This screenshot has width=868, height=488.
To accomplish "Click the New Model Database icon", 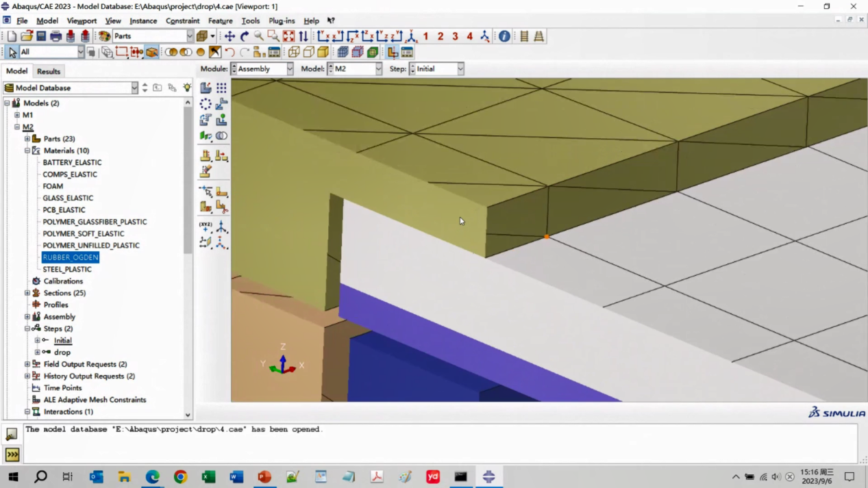I will pos(12,36).
